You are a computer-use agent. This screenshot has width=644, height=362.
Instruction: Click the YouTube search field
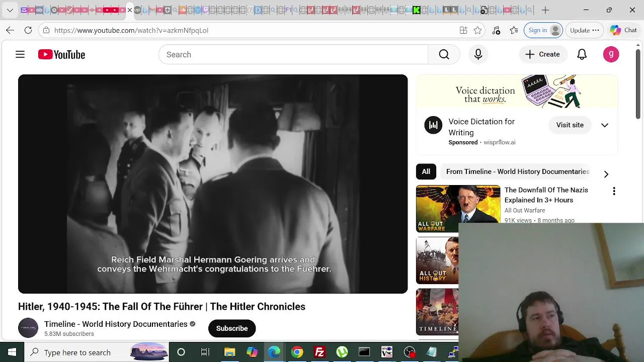[293, 54]
